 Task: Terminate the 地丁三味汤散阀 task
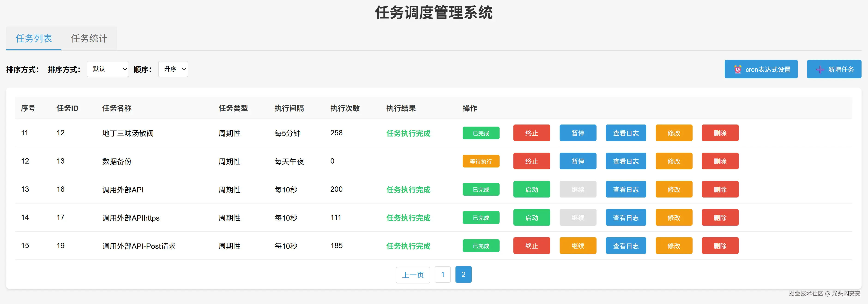(x=531, y=133)
